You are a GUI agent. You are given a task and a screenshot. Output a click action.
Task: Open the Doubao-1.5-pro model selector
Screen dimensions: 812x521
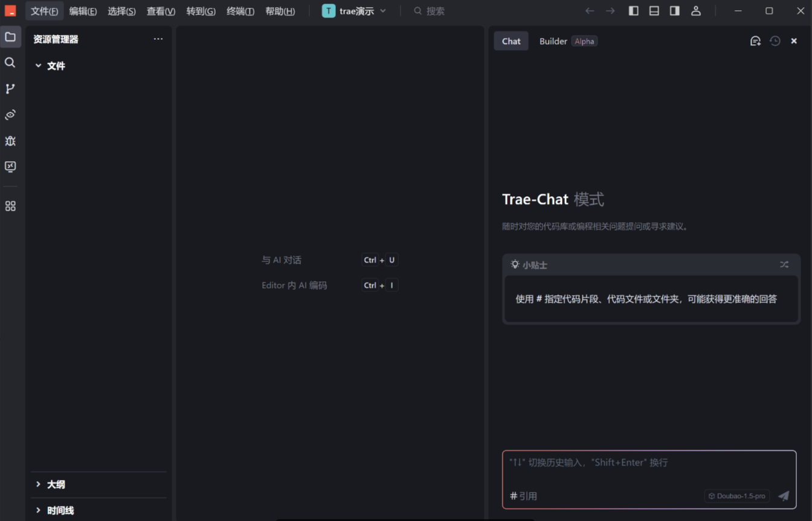click(x=736, y=496)
